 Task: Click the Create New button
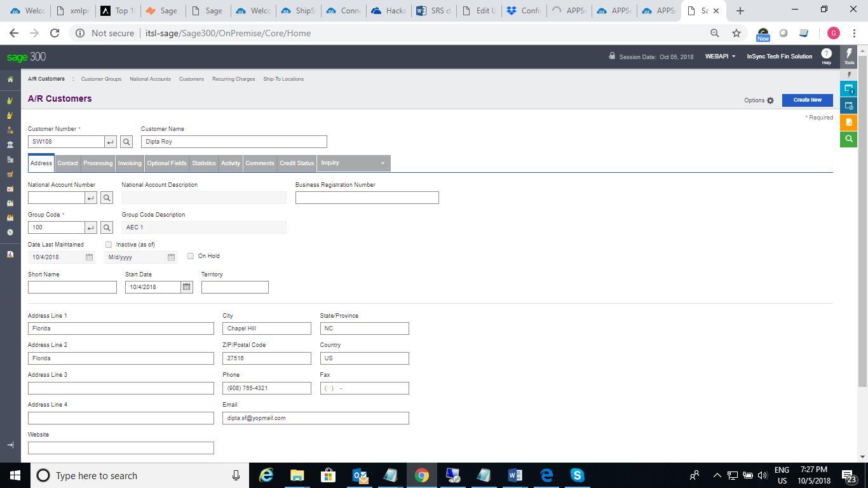pyautogui.click(x=807, y=100)
